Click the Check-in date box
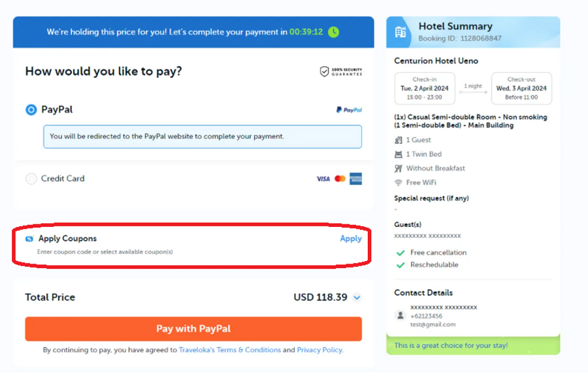The width and height of the screenshot is (588, 378). click(425, 88)
